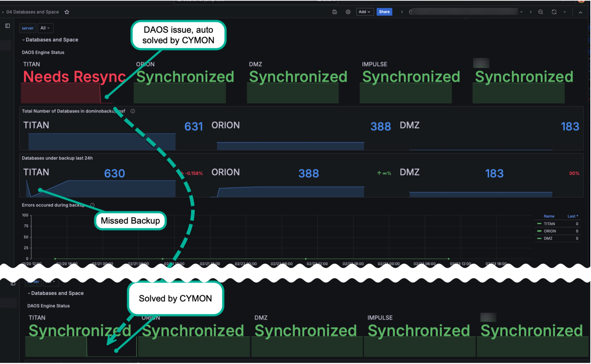
Task: Select 04 Databases and Space in breadcrumb
Action: (x=33, y=12)
